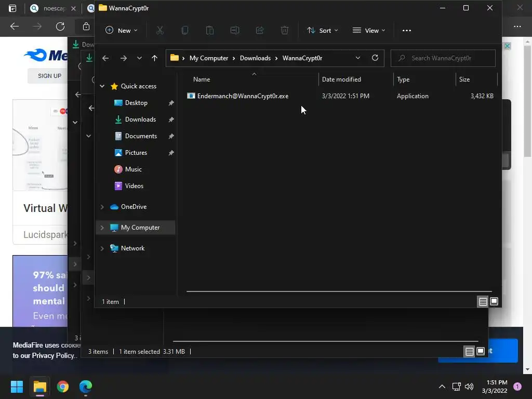
Task: Click the Application type cell
Action: (413, 96)
